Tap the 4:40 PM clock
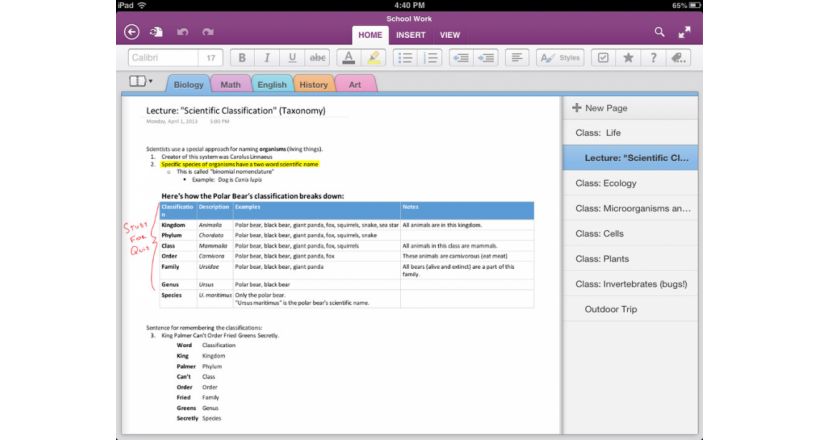Image resolution: width=820 pixels, height=440 pixels. coord(409,5)
